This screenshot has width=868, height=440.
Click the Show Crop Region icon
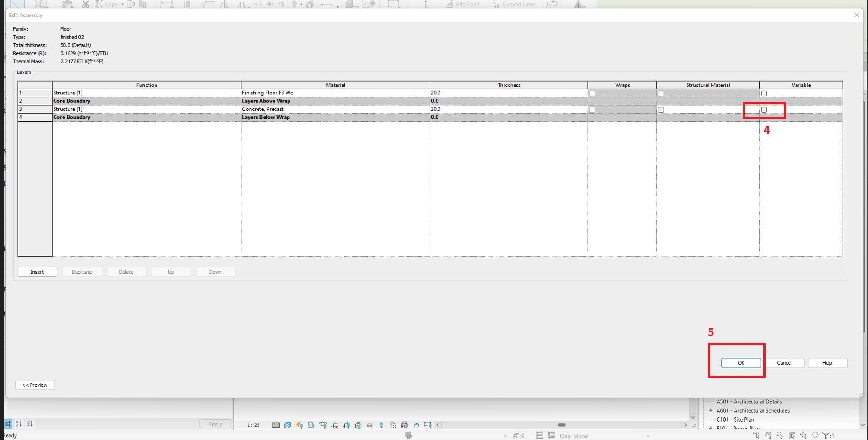click(346, 425)
